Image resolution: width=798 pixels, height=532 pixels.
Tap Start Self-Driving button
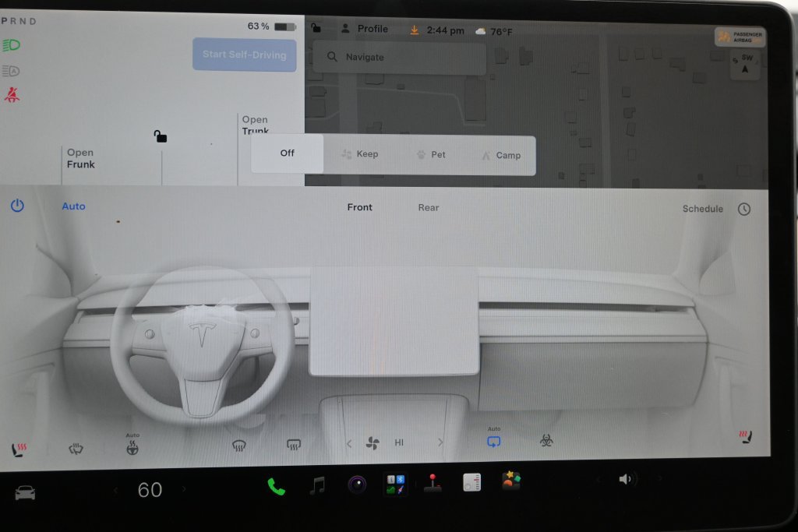click(x=244, y=55)
